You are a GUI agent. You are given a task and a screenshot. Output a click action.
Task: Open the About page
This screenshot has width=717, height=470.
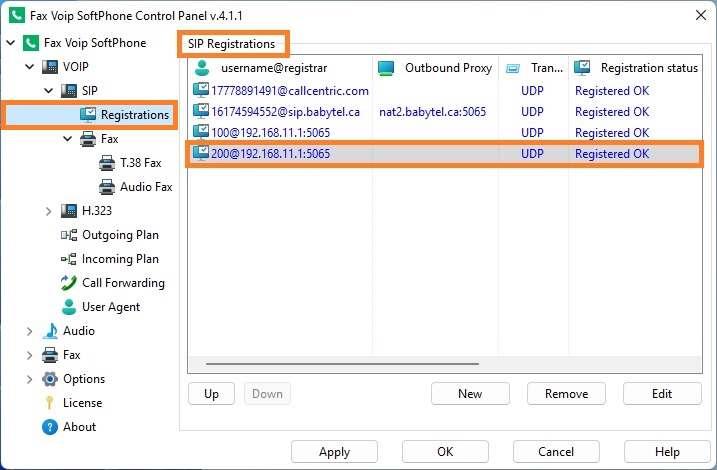[79, 427]
